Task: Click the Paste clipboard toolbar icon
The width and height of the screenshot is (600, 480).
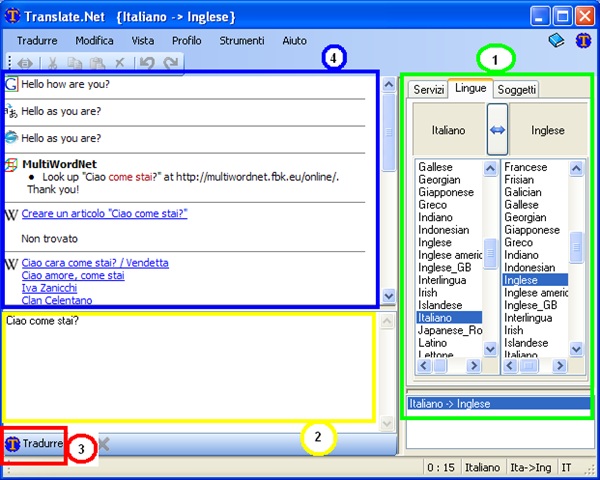Action: [97, 63]
